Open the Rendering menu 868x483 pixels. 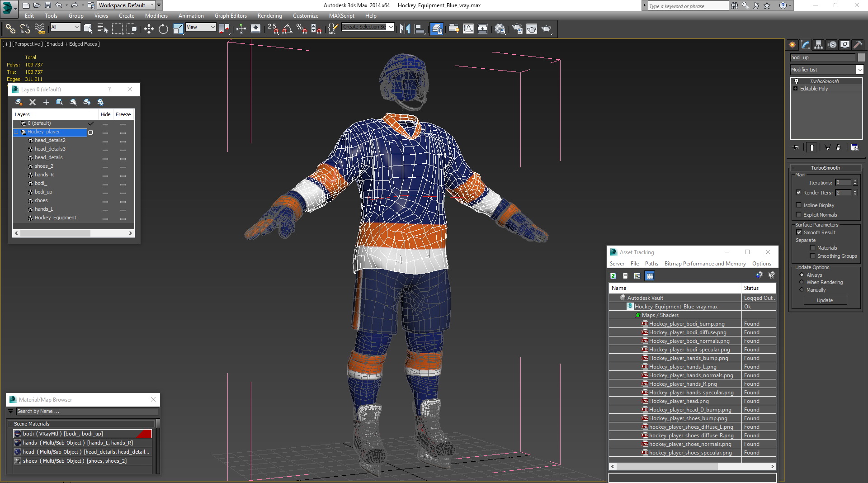270,16
